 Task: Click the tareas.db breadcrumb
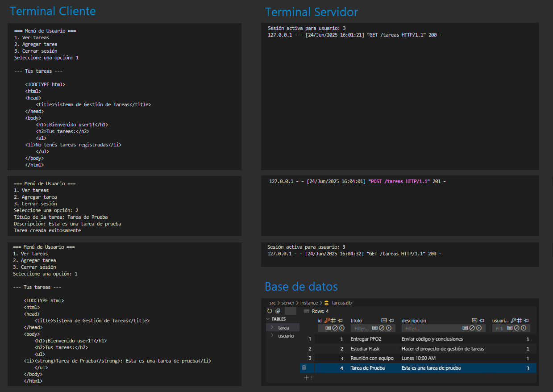342,303
